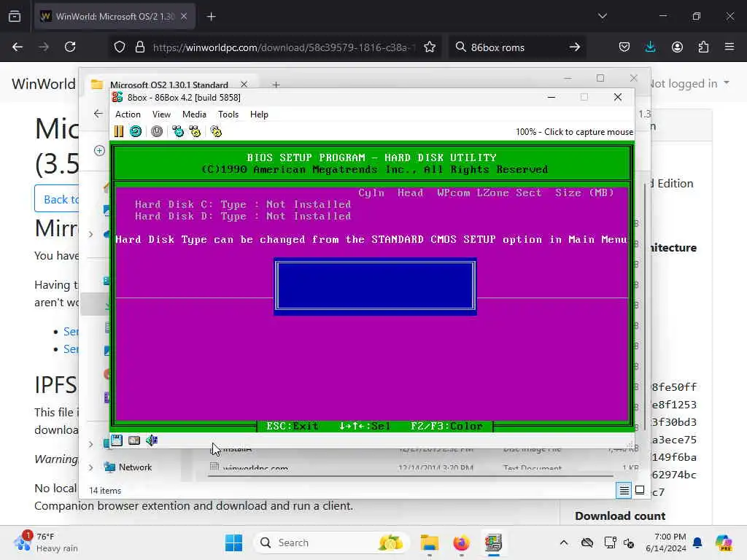Screen dimensions: 747x560
Task: Open the Firefox account icon
Action: (677, 47)
